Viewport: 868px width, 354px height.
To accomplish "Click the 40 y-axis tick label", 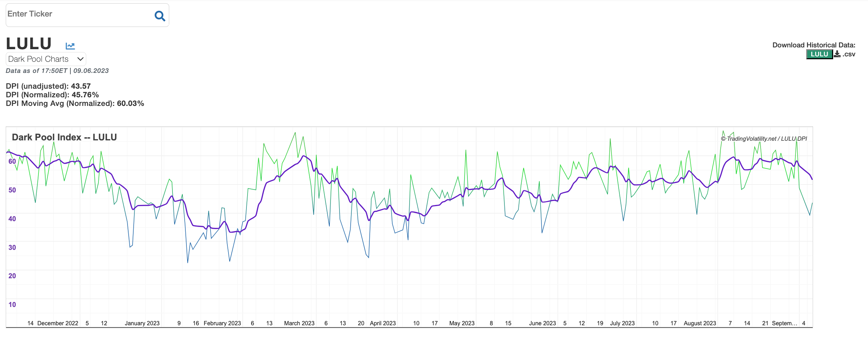I will (x=12, y=219).
